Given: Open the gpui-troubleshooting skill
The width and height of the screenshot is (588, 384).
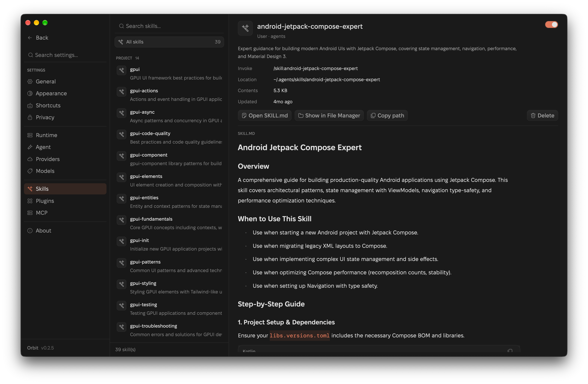Looking at the screenshot, I should 169,330.
